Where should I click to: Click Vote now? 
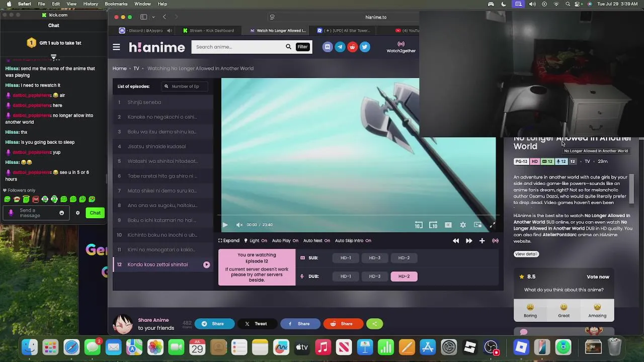[598, 277]
